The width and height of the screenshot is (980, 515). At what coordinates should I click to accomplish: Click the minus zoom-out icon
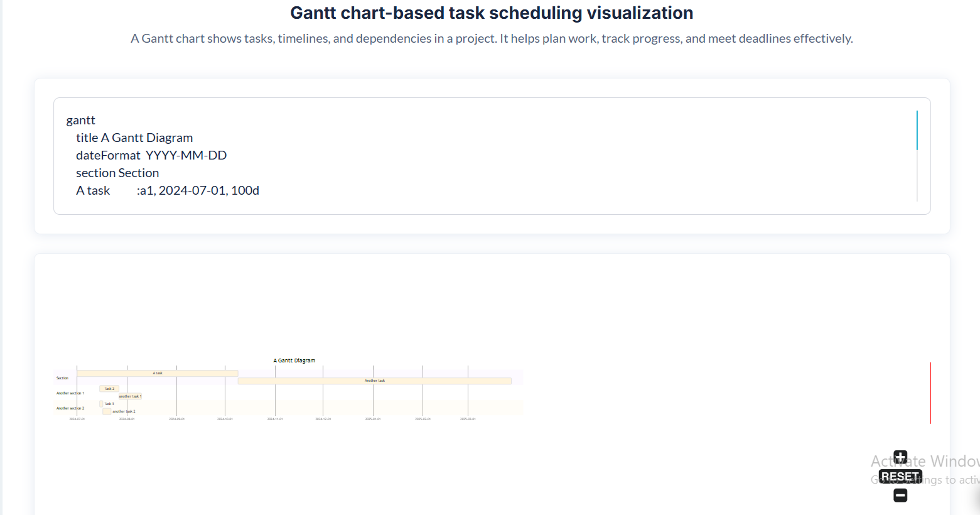tap(900, 496)
